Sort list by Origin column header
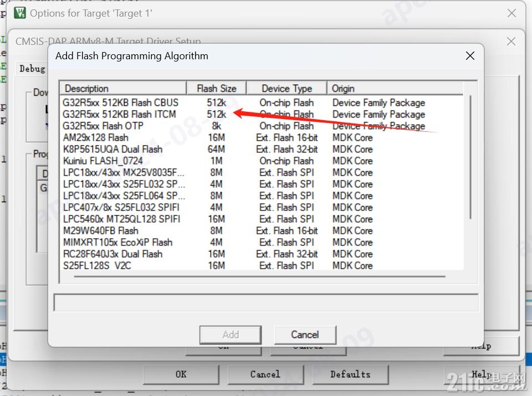This screenshot has width=532, height=396. click(395, 89)
